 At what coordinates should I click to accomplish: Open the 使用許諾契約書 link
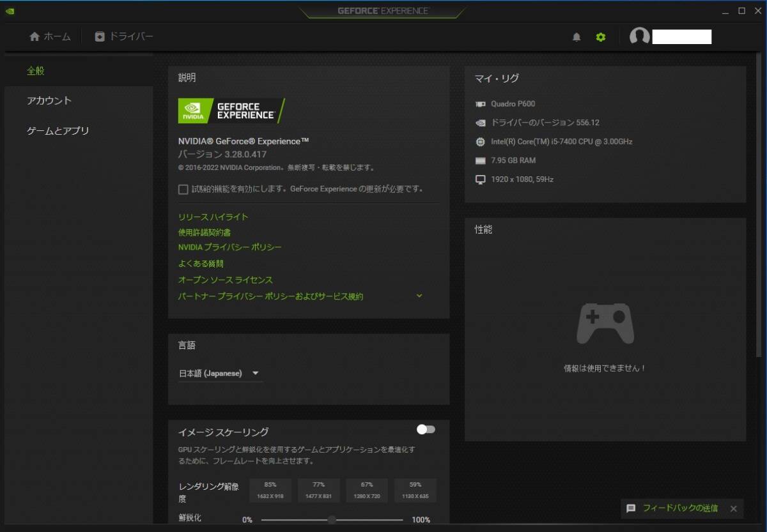(x=205, y=232)
